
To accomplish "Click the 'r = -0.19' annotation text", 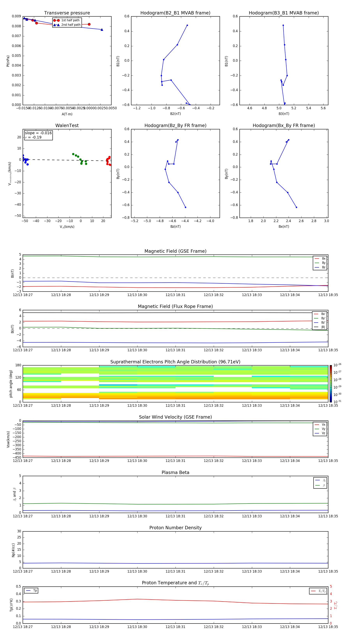I will 33,137.
